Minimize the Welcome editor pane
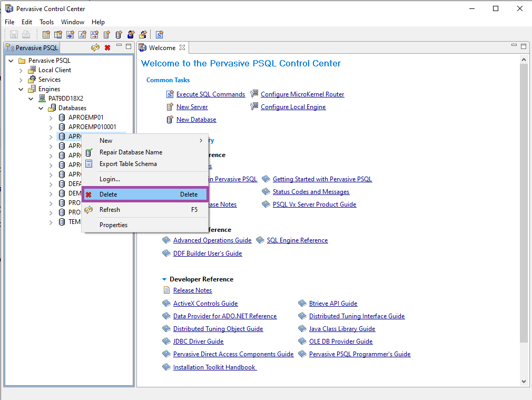This screenshot has width=532, height=400. [514, 45]
